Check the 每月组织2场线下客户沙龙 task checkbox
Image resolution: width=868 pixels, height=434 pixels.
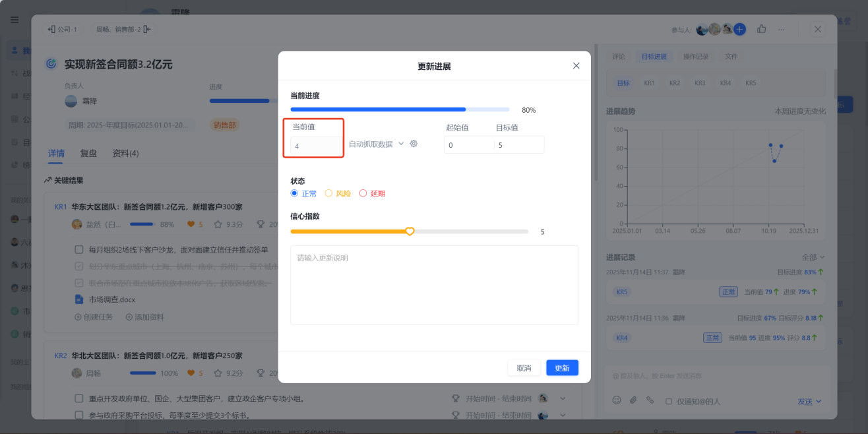point(79,250)
